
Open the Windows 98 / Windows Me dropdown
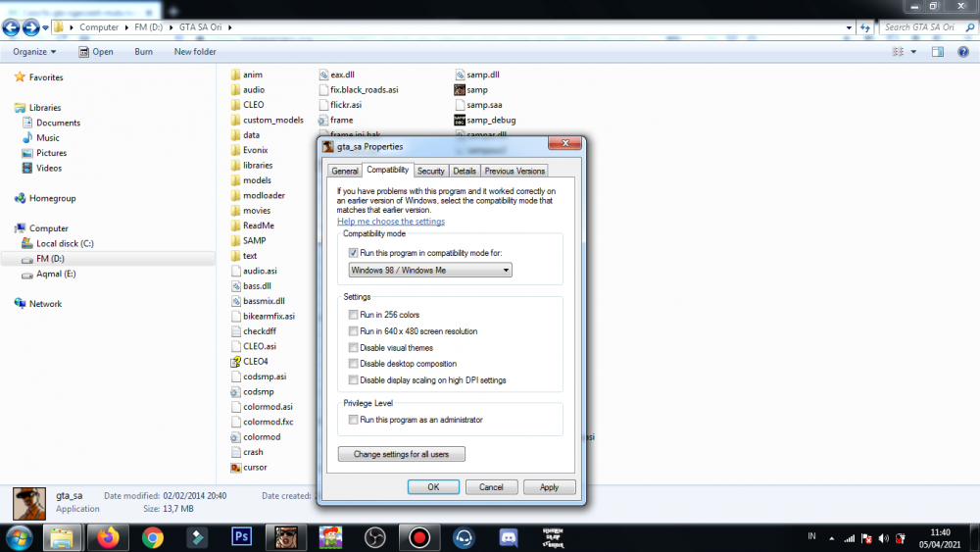pyautogui.click(x=430, y=270)
